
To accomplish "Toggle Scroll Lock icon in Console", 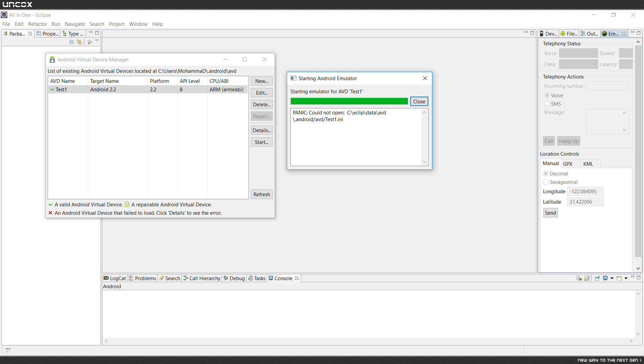I will coord(587,278).
